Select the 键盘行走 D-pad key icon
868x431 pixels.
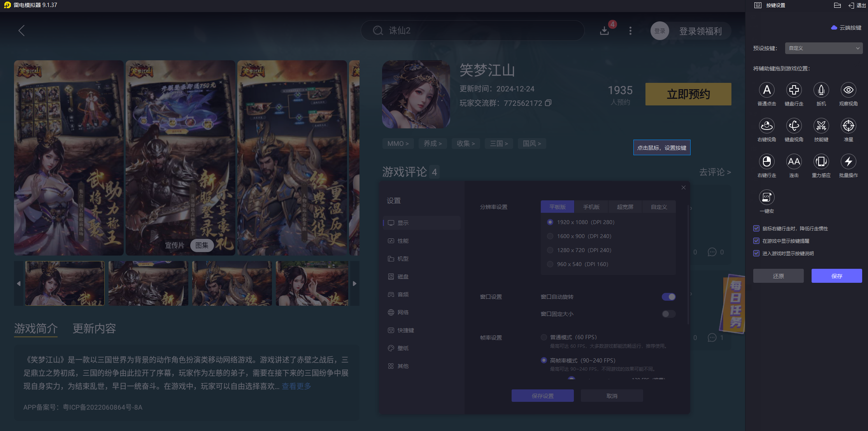(794, 90)
